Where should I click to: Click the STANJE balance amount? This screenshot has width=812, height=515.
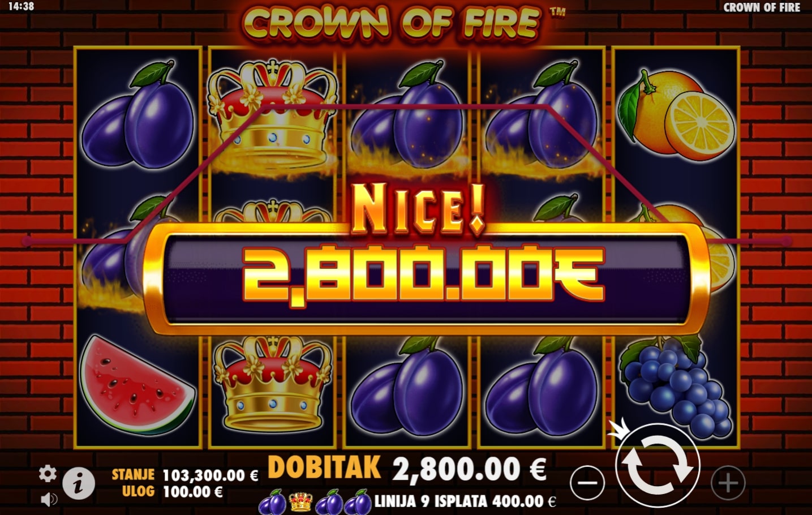point(210,475)
